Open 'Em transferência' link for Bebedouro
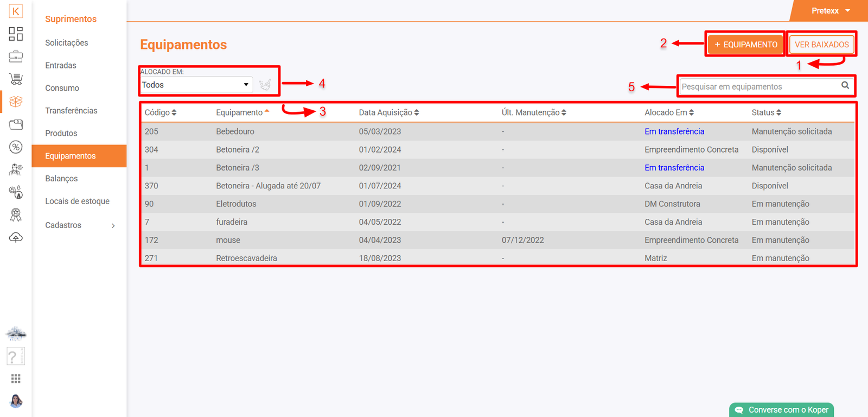The height and width of the screenshot is (417, 868). click(674, 131)
